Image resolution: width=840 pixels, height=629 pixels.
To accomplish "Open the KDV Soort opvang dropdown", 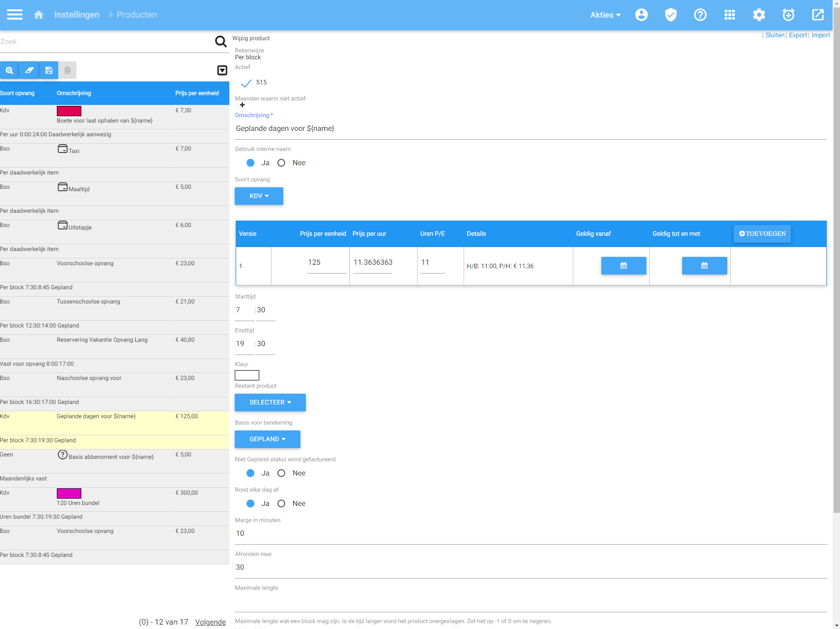I will pos(259,196).
